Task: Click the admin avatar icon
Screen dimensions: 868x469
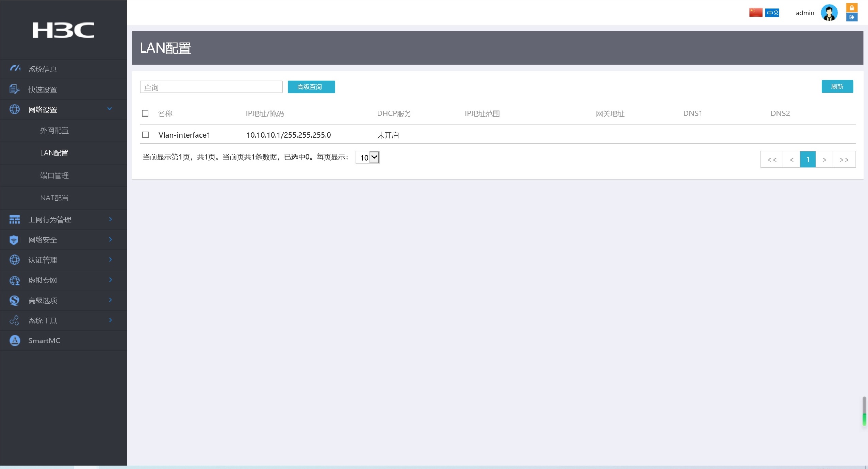Action: click(x=829, y=13)
